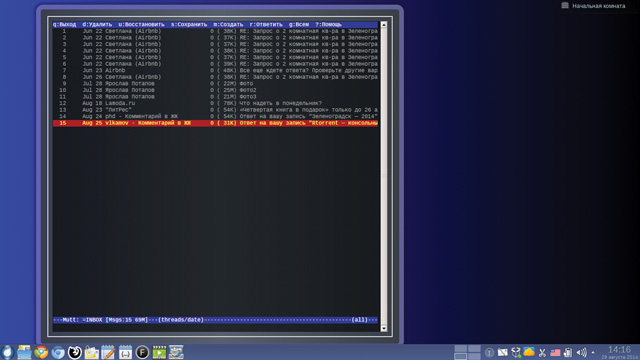Image resolution: width=640 pixels, height=360 pixels.
Task: Select message 11 with subject 'Фото3'
Action: [215, 96]
